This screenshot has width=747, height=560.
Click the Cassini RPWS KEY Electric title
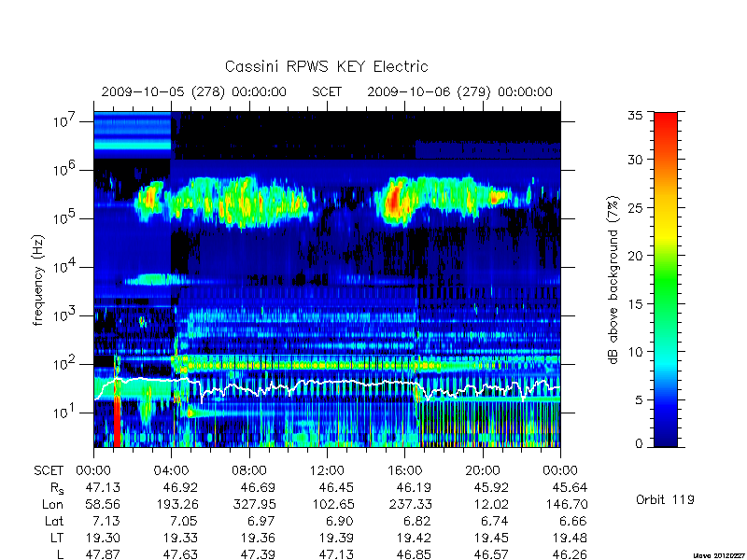pyautogui.click(x=326, y=66)
